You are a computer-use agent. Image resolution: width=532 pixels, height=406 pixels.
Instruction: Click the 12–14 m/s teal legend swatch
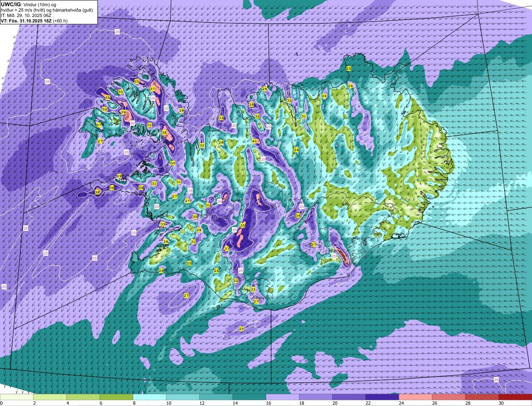pyautogui.click(x=217, y=397)
